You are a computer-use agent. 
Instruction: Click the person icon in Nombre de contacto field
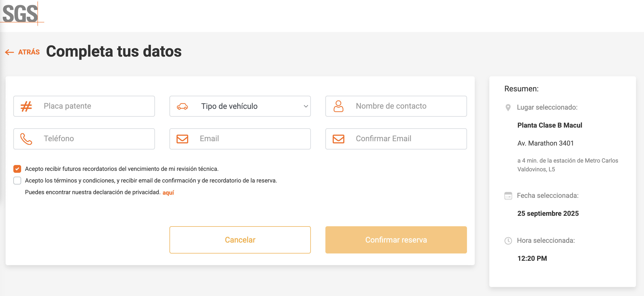[338, 106]
